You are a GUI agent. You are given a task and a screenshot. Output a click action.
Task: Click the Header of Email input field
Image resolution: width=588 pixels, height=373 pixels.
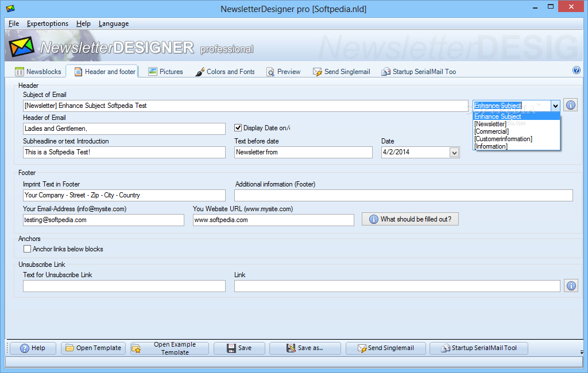pos(124,129)
